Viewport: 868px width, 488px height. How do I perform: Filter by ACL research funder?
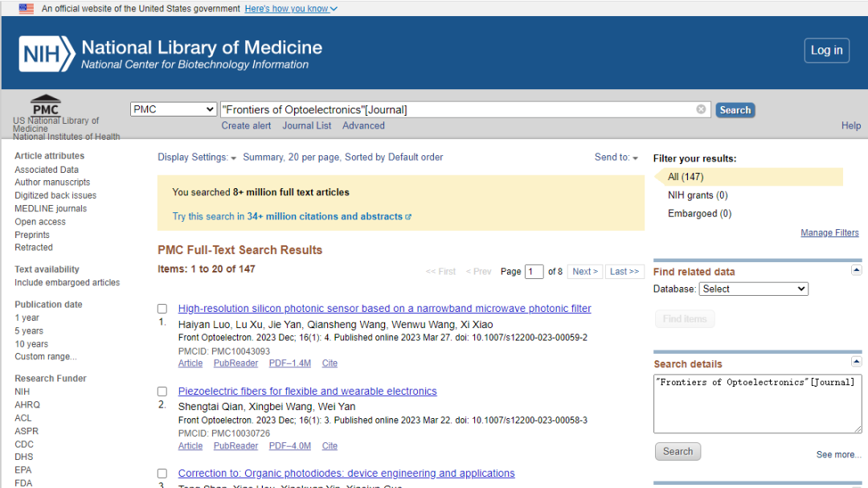(23, 418)
